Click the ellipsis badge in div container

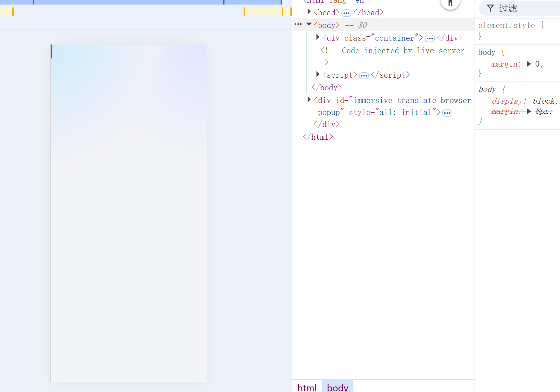pos(430,38)
